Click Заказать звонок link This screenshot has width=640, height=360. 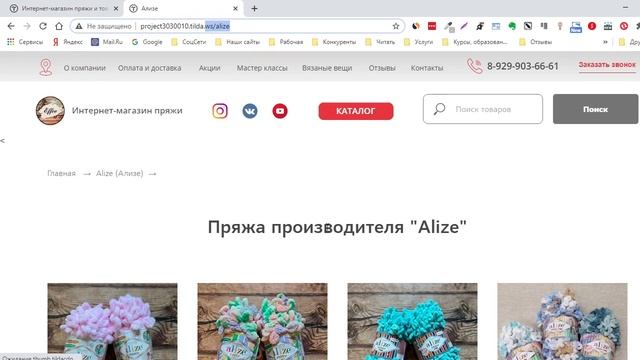pyautogui.click(x=607, y=65)
